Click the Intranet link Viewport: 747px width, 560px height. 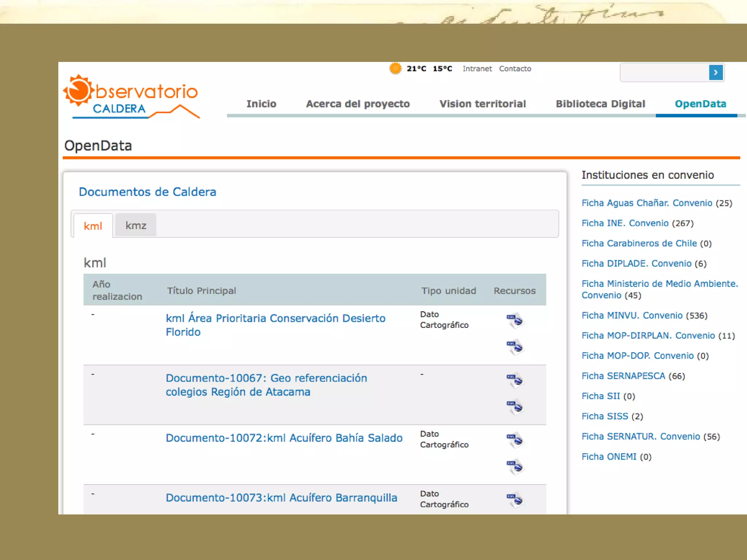477,69
